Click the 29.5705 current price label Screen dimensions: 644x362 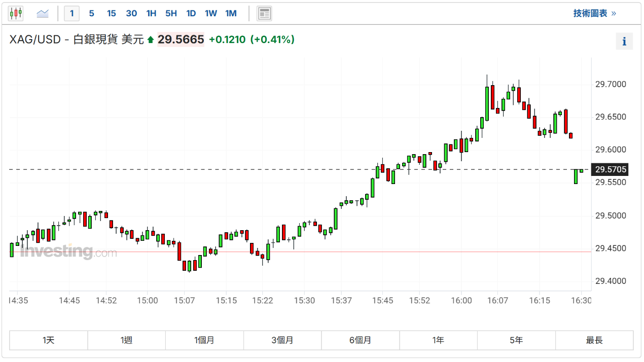click(611, 170)
